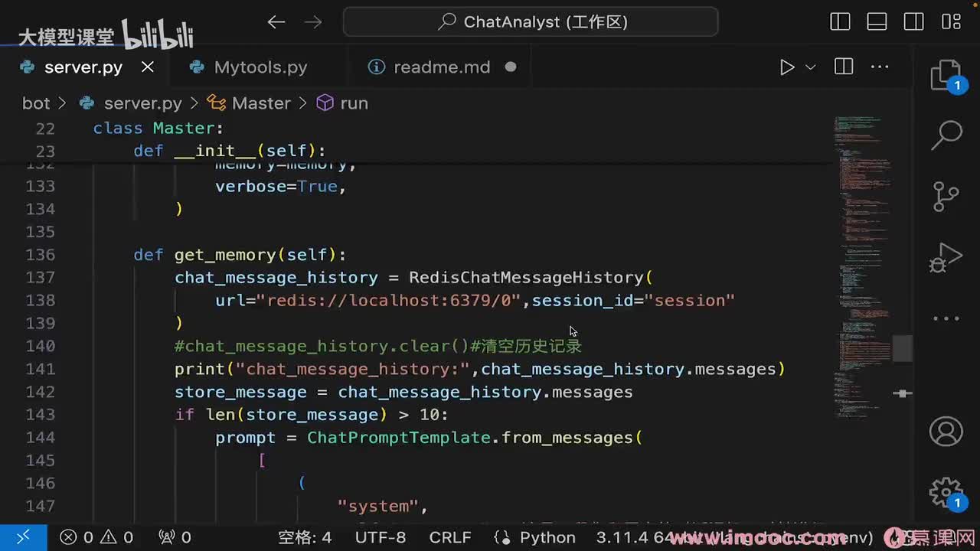Click the 清空历史记录 comment text
The width and height of the screenshot is (980, 551).
point(531,346)
